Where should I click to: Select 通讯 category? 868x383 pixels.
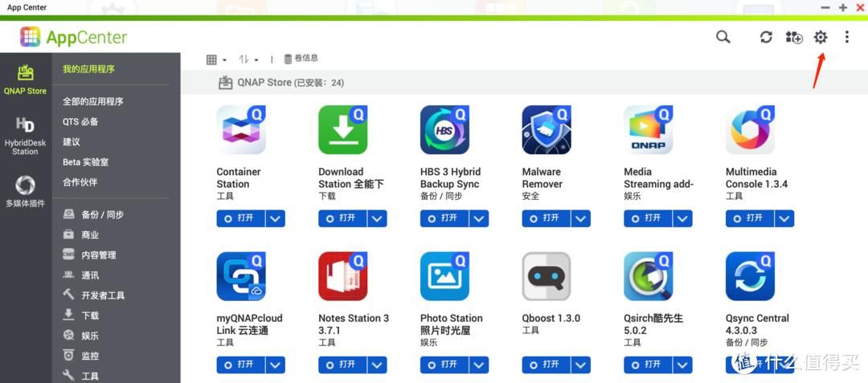[81, 275]
